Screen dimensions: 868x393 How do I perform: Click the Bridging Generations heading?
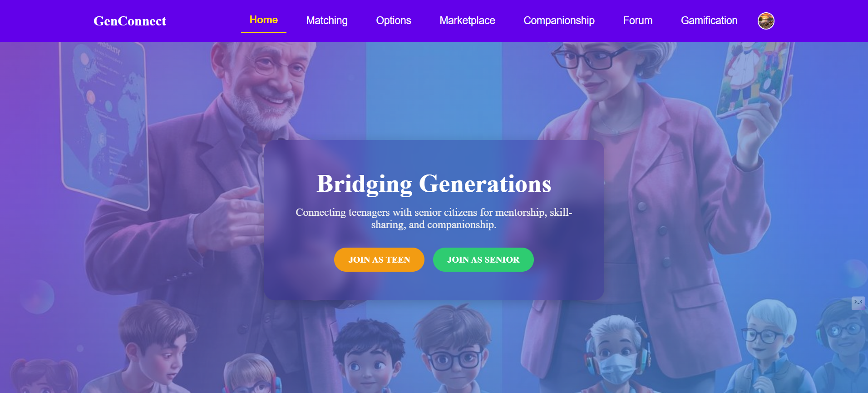point(434,184)
